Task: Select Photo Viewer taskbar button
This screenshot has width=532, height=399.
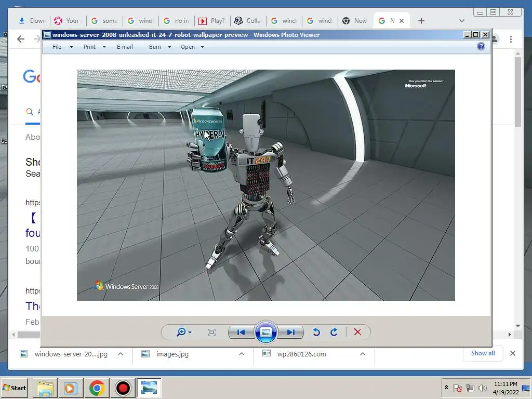Action: [x=149, y=388]
